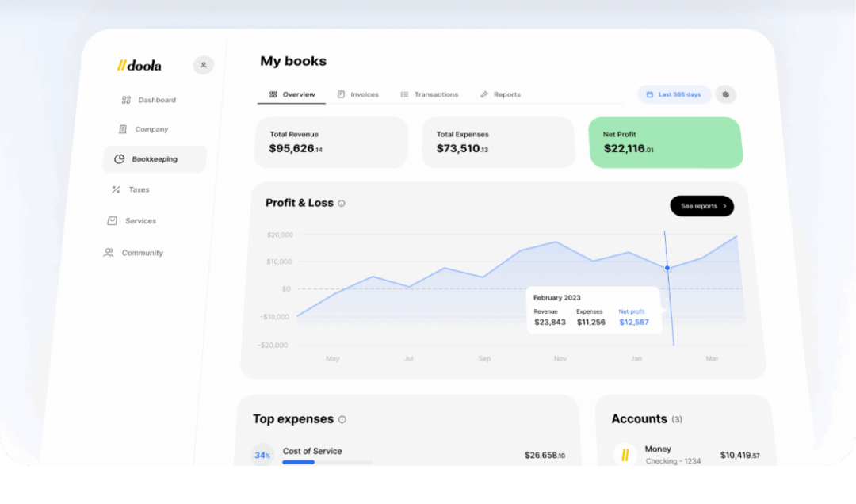The image size is (856, 504).
Task: Click the Cost of Service label
Action: pyautogui.click(x=312, y=451)
